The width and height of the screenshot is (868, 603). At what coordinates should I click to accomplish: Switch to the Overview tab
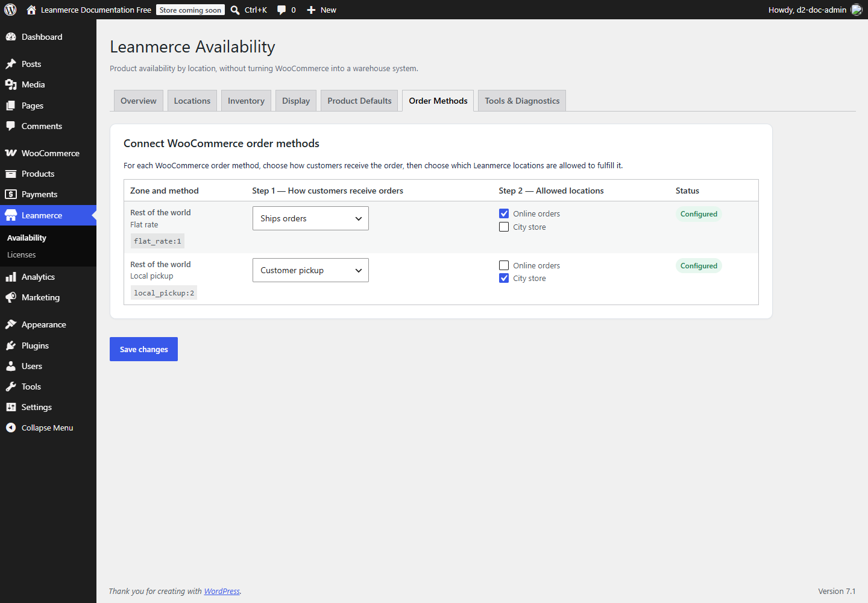(139, 101)
